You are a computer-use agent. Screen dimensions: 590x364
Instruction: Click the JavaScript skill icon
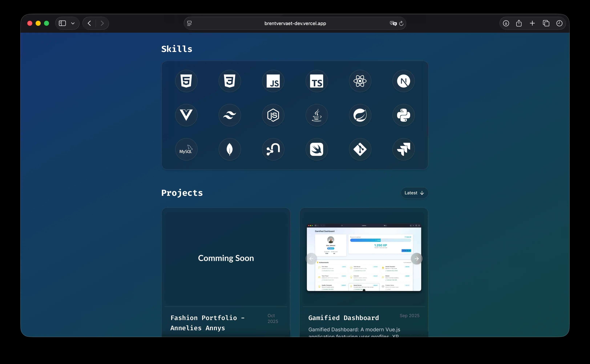[x=273, y=81]
